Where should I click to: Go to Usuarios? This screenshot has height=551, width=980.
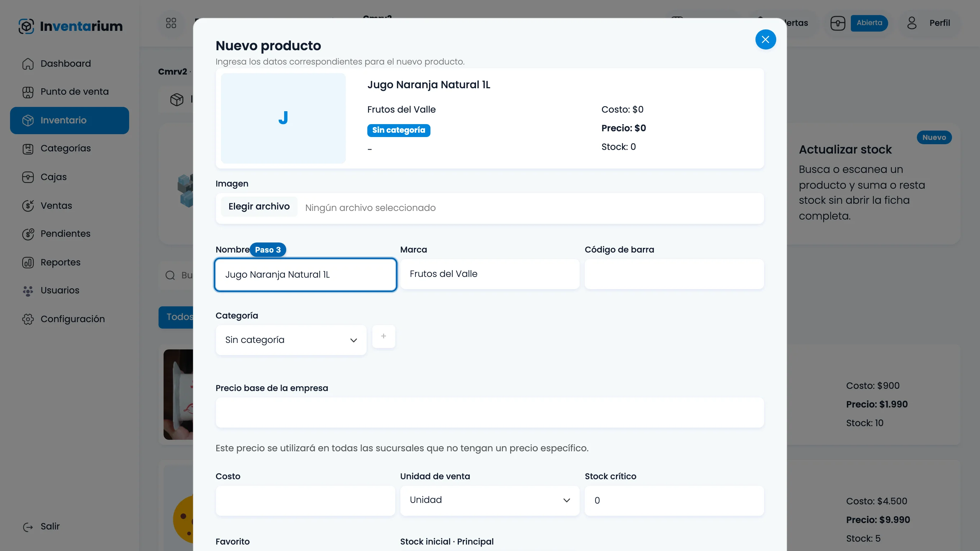pos(70,290)
